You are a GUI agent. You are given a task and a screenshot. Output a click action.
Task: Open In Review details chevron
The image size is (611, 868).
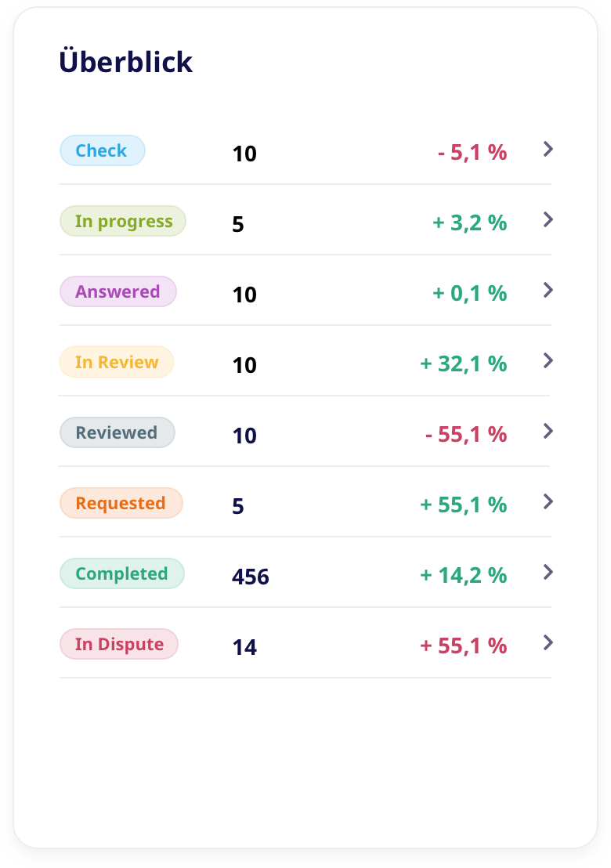point(548,360)
